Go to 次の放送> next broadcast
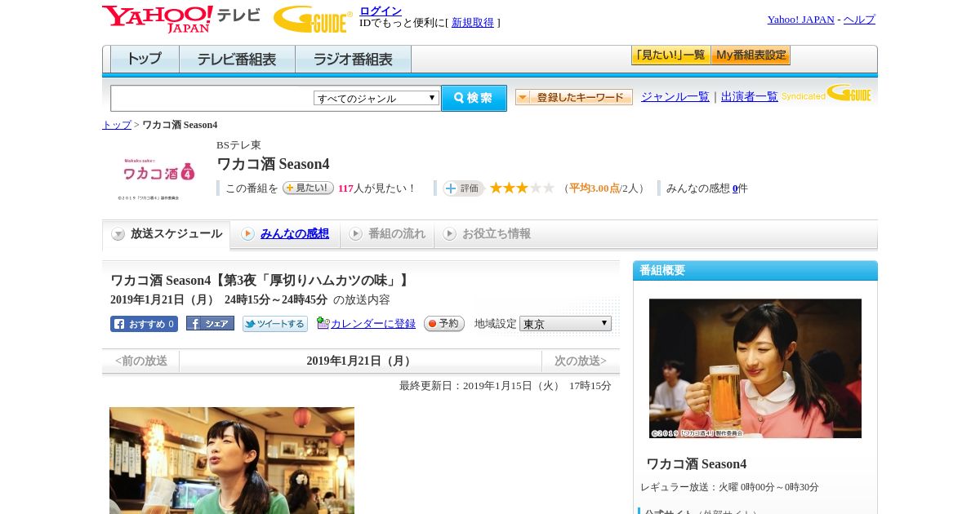The width and height of the screenshot is (980, 514). 581,361
